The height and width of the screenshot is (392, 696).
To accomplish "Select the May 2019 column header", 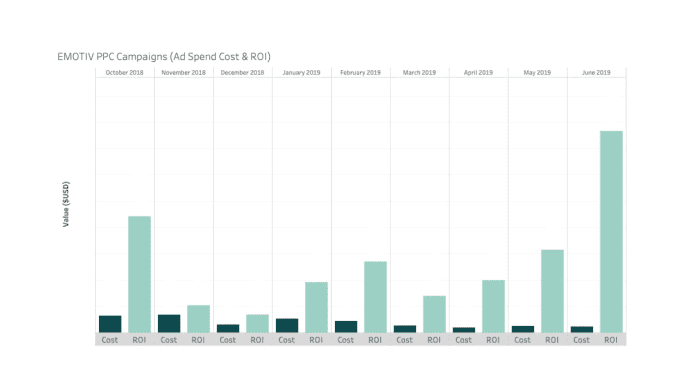I will (537, 72).
